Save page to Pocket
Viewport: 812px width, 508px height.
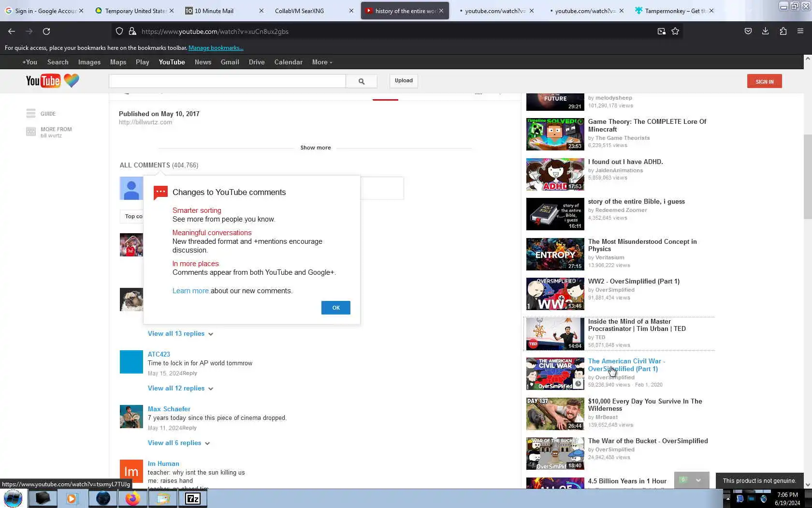[748, 31]
